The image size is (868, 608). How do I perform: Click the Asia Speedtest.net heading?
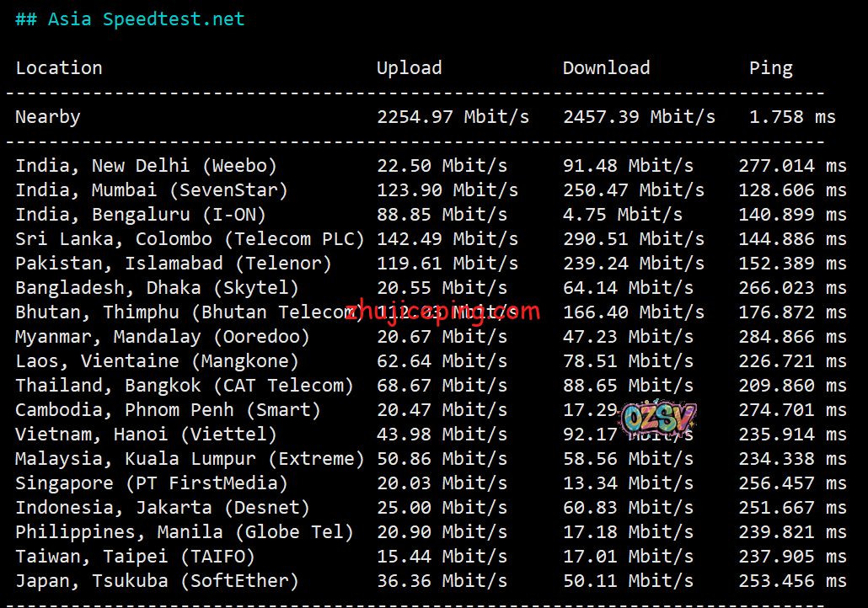point(130,19)
